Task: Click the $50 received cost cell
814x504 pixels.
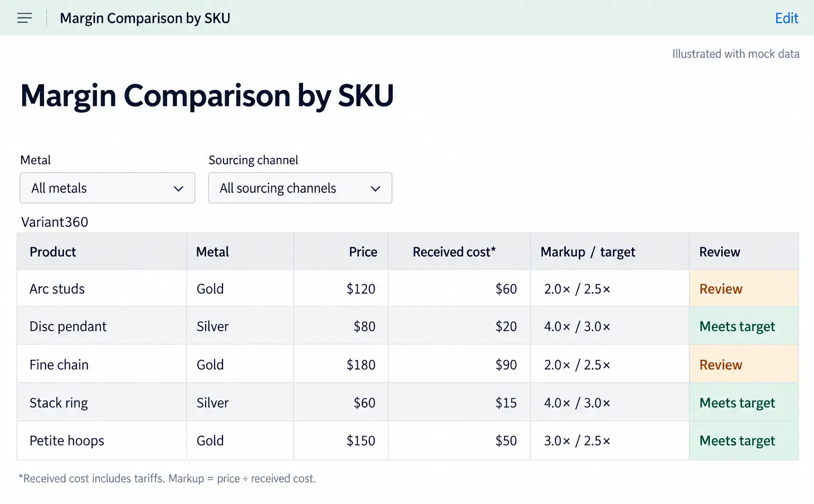Action: tap(459, 440)
